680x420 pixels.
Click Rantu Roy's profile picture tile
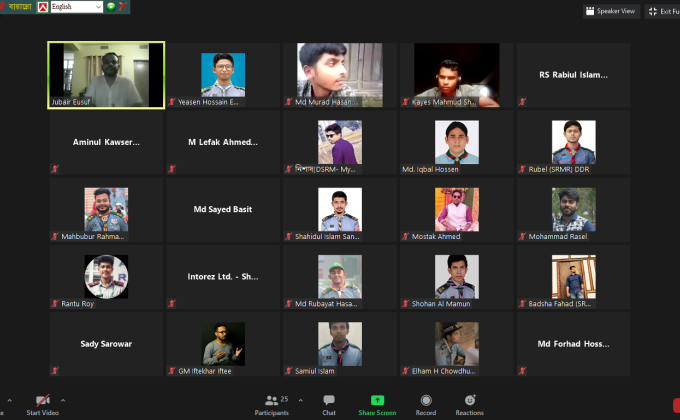(106, 277)
